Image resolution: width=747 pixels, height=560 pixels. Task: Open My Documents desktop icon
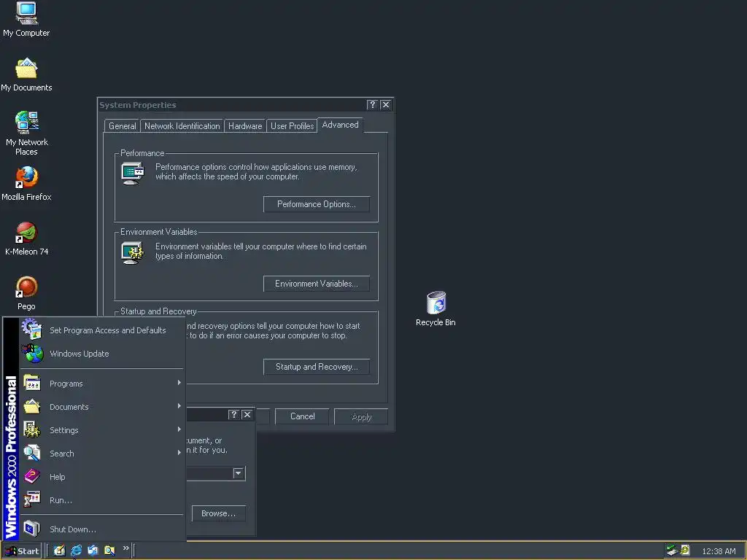coord(27,74)
